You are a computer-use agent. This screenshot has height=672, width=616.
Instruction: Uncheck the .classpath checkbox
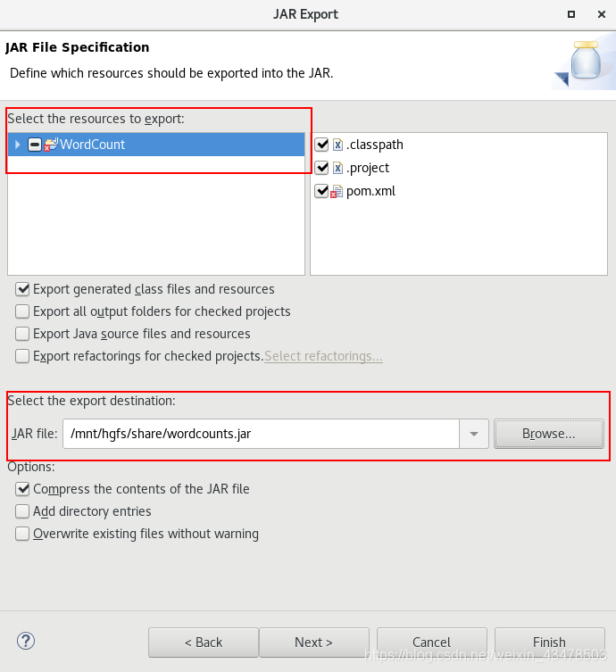(x=321, y=145)
